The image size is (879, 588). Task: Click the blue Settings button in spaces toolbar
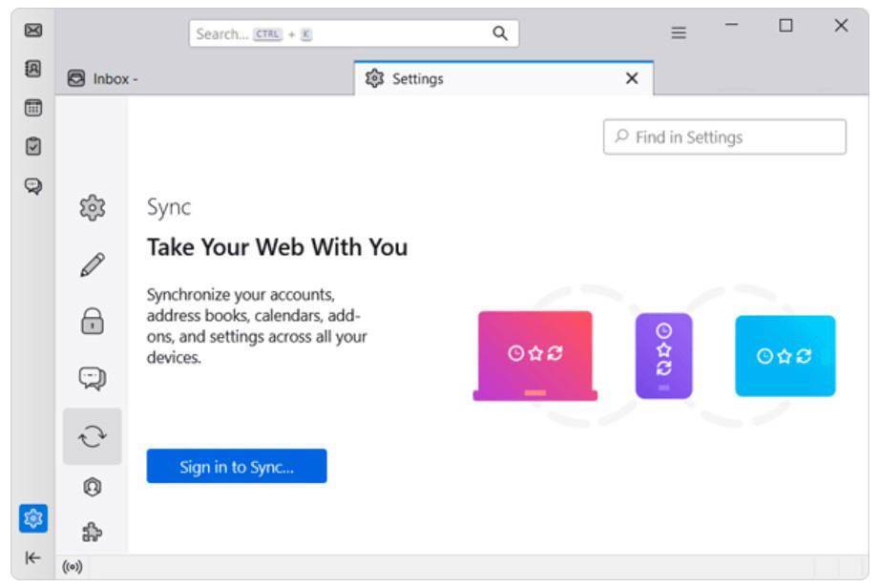click(x=33, y=518)
